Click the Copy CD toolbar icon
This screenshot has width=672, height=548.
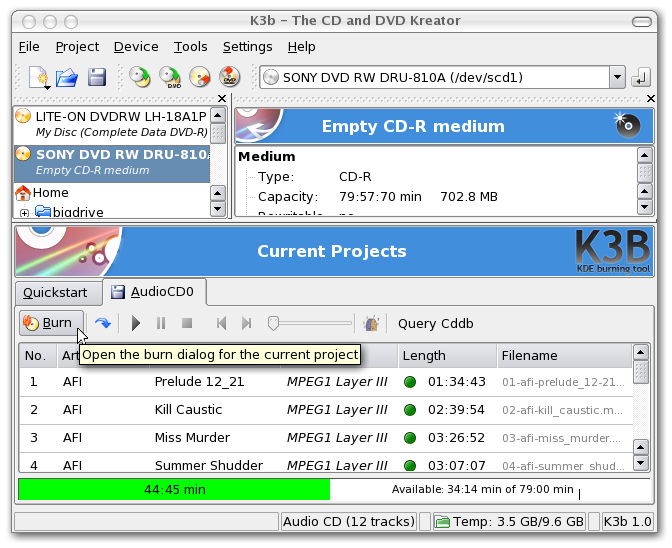(140, 77)
